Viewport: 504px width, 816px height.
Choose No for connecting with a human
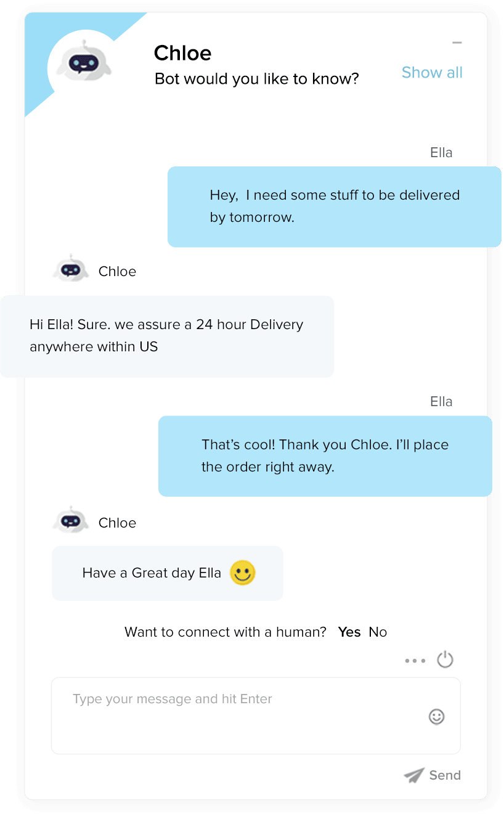coord(378,632)
